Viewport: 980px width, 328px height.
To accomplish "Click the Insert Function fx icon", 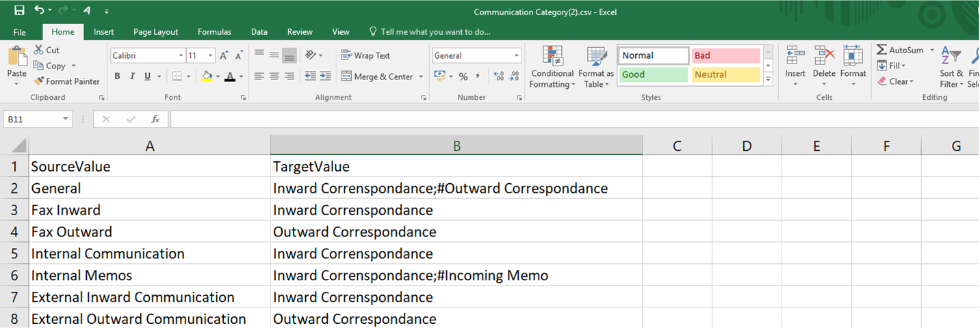I will pos(155,119).
